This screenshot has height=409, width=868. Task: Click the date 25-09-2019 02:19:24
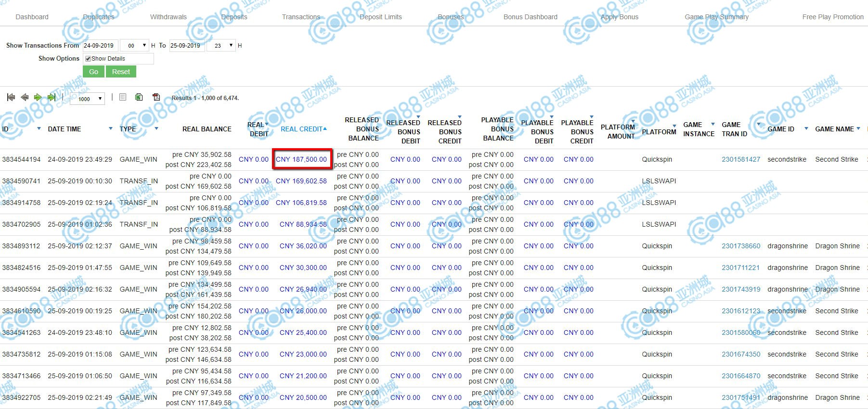point(80,203)
